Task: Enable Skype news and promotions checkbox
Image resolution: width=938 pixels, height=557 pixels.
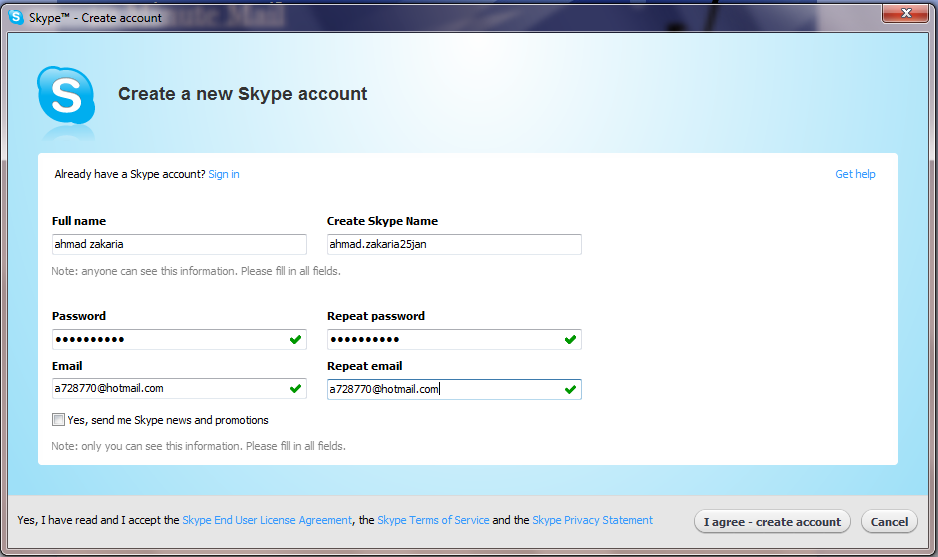Action: tap(58, 419)
